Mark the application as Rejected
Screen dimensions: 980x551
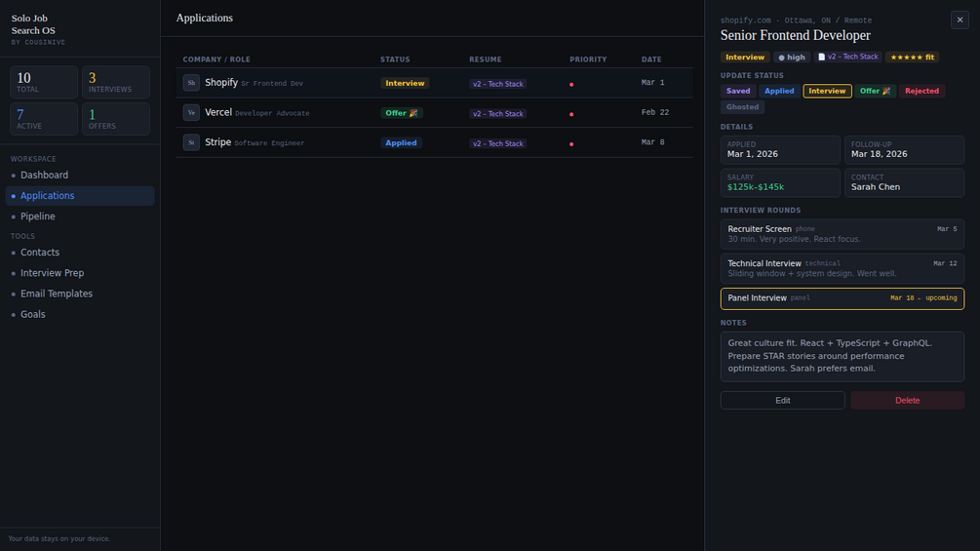[921, 91]
